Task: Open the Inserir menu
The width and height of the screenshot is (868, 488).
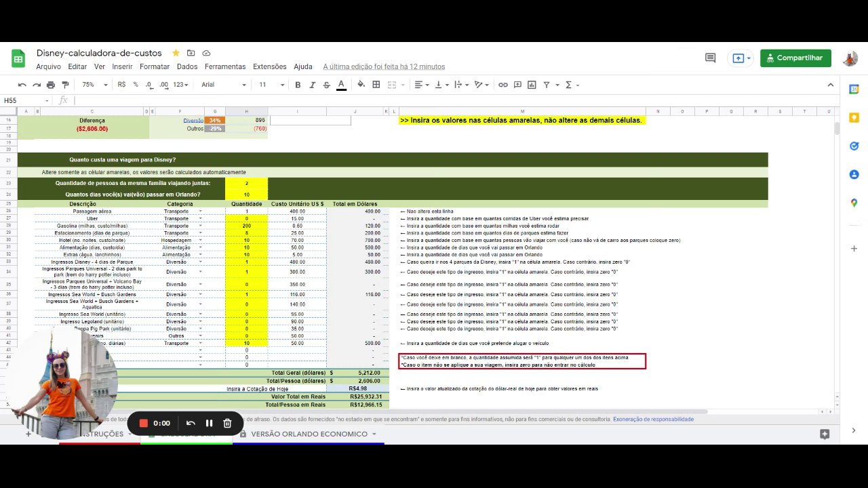Action: coord(122,66)
